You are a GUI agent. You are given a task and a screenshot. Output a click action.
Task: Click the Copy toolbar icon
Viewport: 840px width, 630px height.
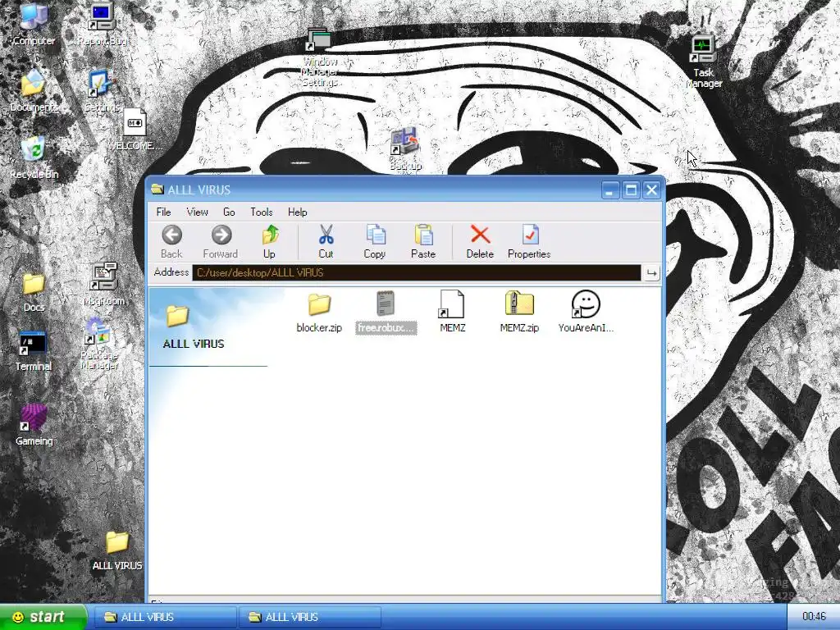[376, 235]
